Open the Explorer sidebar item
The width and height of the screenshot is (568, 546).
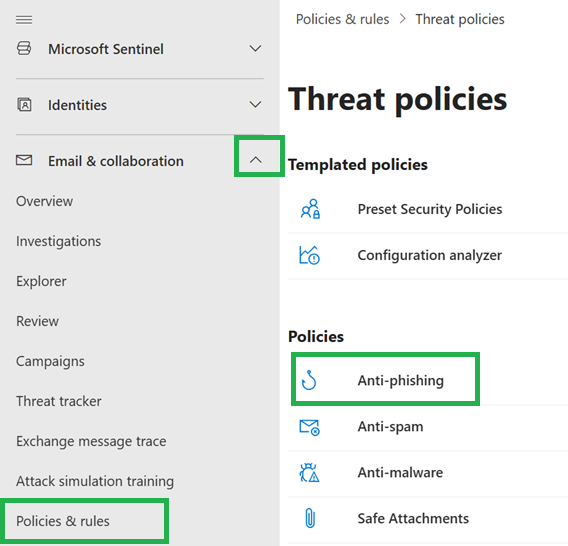[41, 281]
